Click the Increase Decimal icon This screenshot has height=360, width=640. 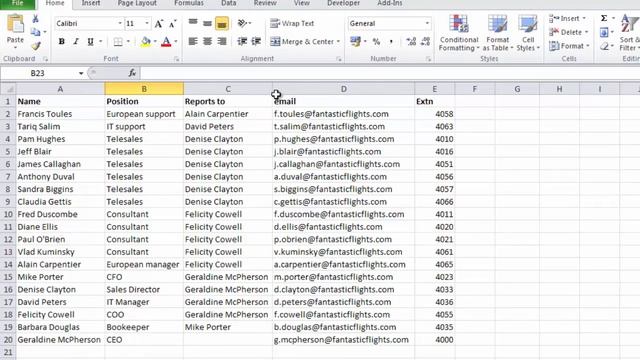pyautogui.click(x=411, y=41)
